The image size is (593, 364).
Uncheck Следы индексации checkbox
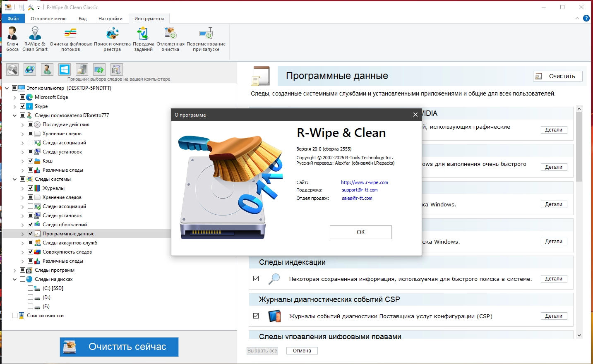[256, 279]
